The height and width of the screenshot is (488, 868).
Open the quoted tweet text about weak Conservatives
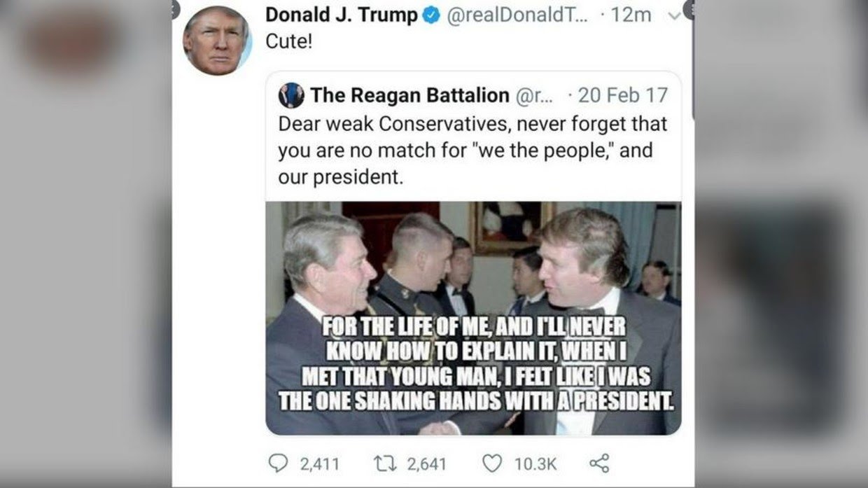click(472, 151)
